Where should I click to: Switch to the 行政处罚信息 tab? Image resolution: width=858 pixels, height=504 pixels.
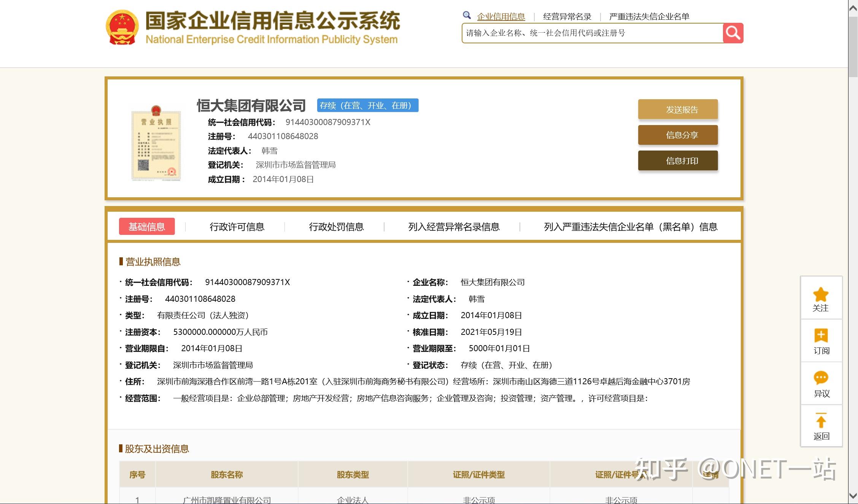[x=336, y=227]
